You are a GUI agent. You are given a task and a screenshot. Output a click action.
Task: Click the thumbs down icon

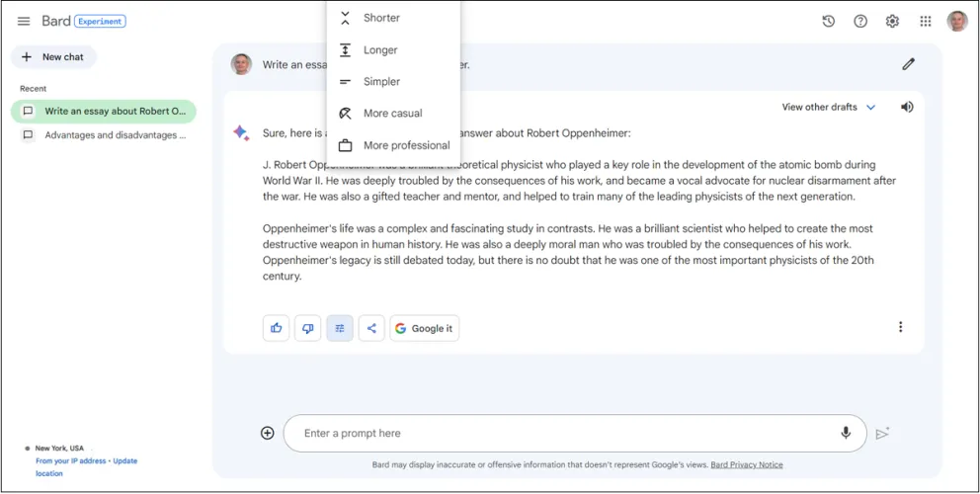tap(307, 328)
